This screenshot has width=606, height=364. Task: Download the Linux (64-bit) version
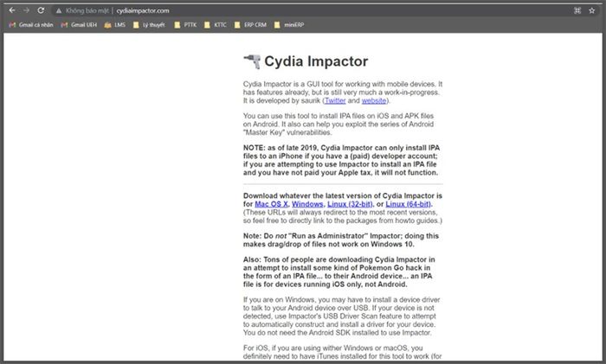(x=409, y=204)
